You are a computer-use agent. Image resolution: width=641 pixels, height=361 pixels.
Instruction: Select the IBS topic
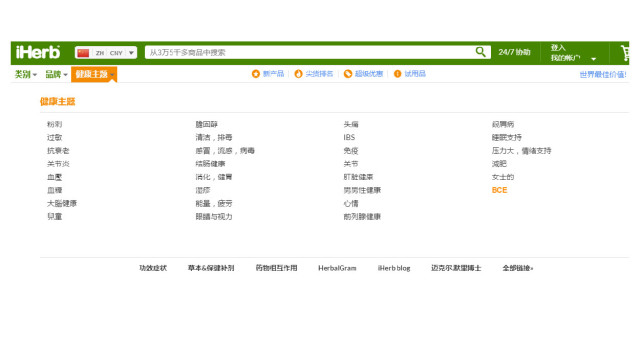click(x=349, y=138)
